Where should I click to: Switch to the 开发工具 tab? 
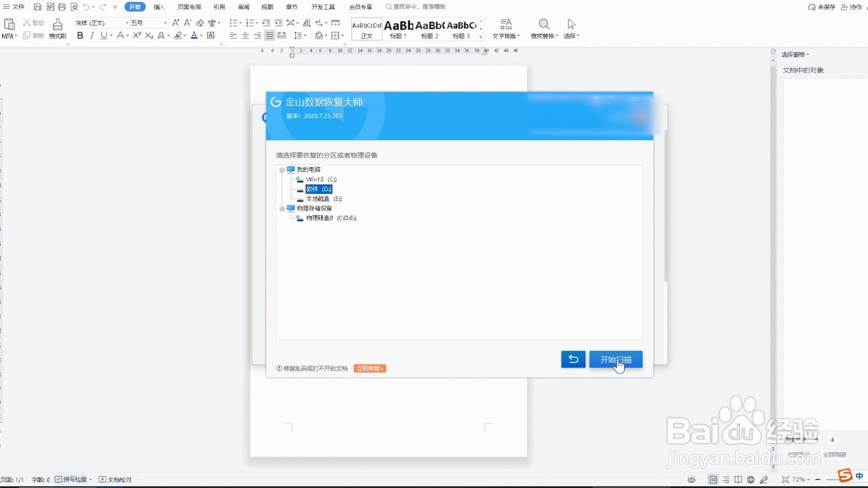click(x=323, y=7)
